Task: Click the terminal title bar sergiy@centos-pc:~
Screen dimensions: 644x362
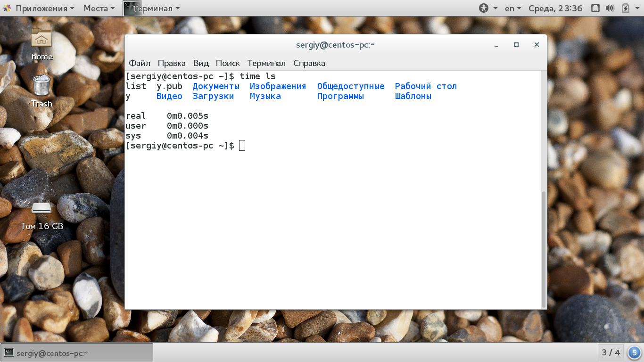Action: (335, 45)
